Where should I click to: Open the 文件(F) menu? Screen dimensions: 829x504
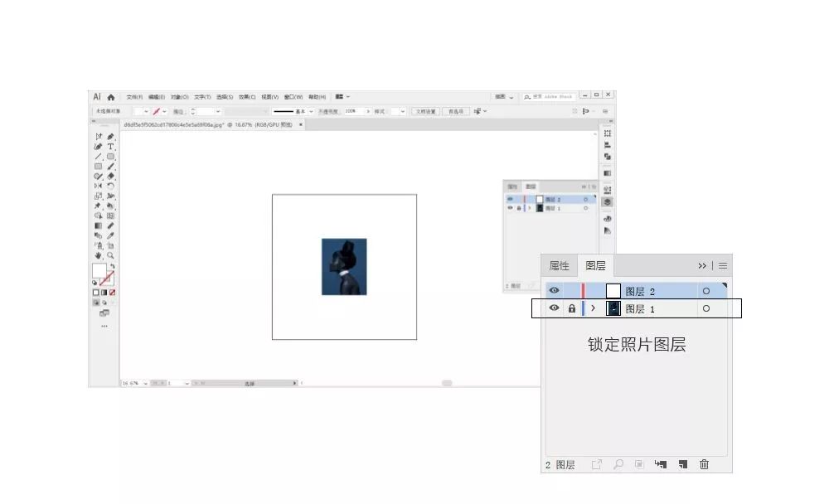pos(134,97)
